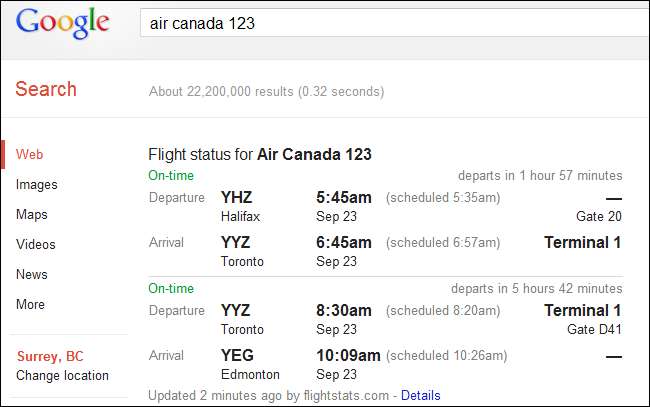The height and width of the screenshot is (407, 650).
Task: Open the News results category
Action: click(31, 274)
